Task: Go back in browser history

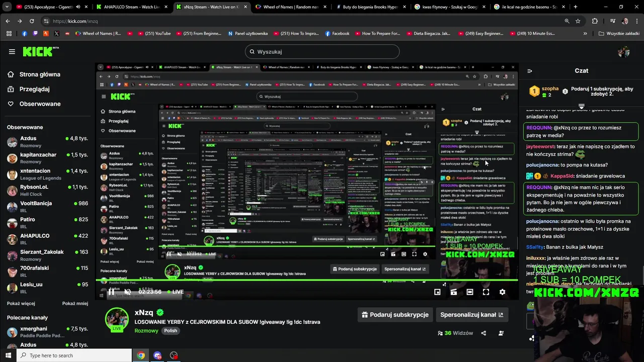Action: [8, 21]
